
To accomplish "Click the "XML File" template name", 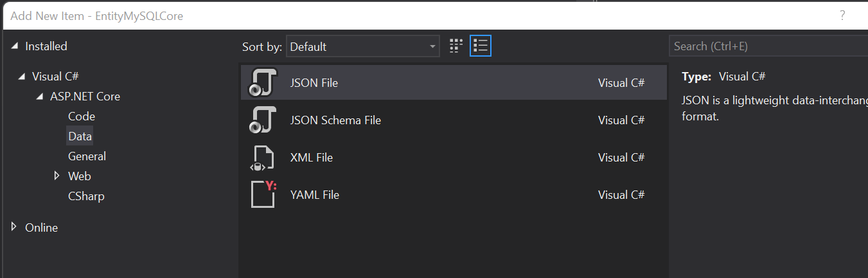I will click(312, 158).
